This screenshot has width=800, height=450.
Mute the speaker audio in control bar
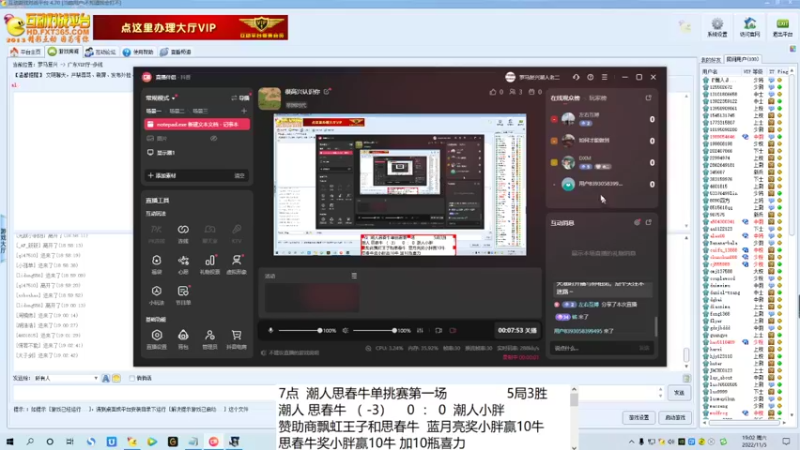click(x=345, y=331)
